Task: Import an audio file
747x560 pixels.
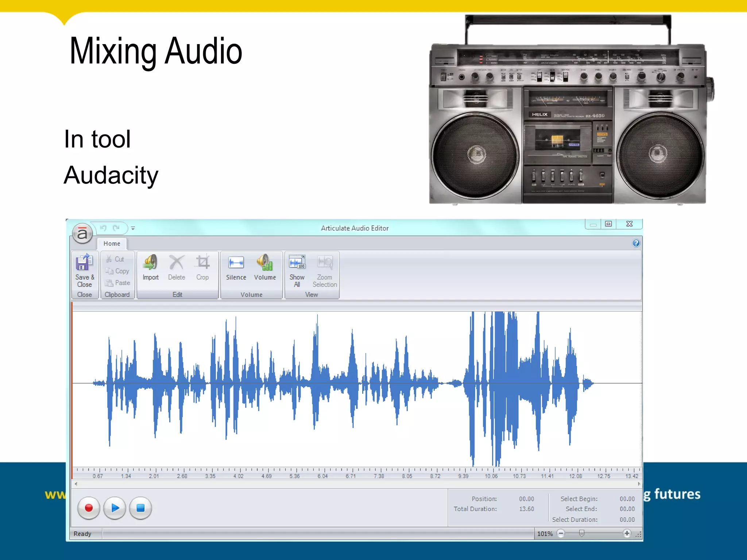Action: [151, 268]
